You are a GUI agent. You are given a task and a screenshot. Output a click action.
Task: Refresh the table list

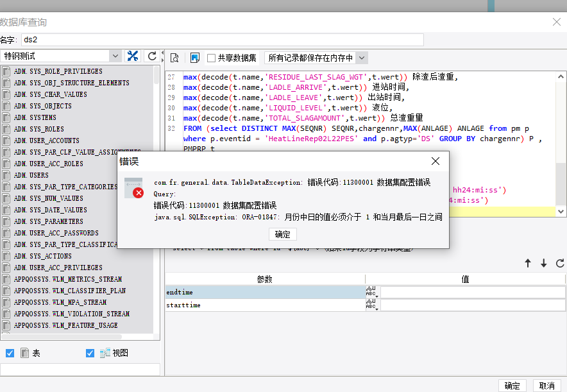pos(152,56)
